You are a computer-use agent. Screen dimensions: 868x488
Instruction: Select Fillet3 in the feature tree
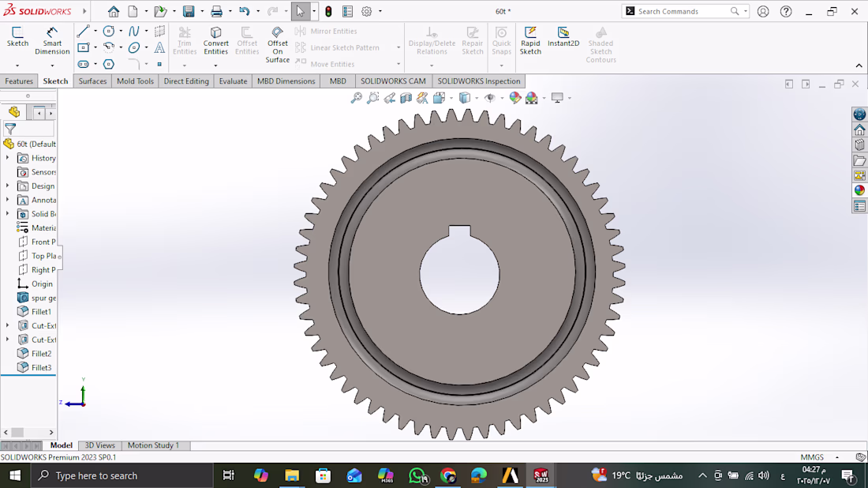coord(41,367)
